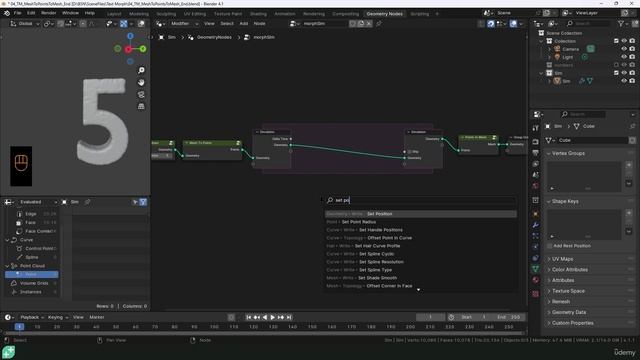Open Output properties tab icon
The width and height of the screenshot is (640, 360).
(536, 153)
